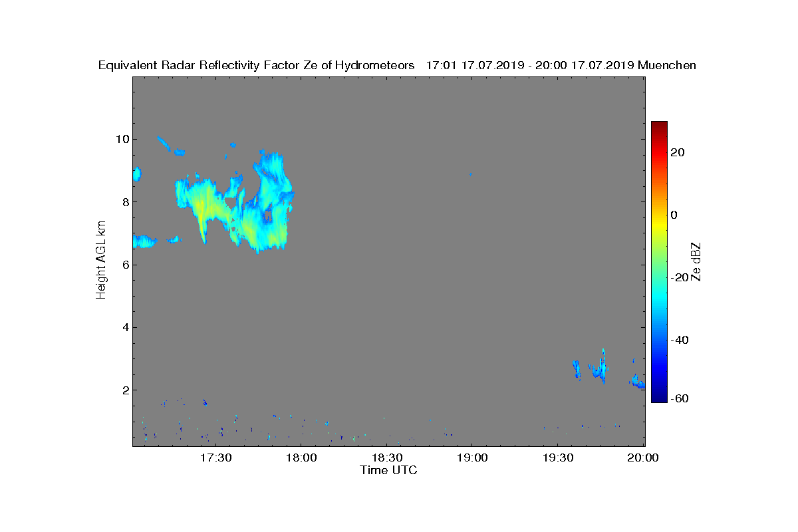Click the dark blue bottom of the colorbar
798x532 pixels.
(x=659, y=398)
